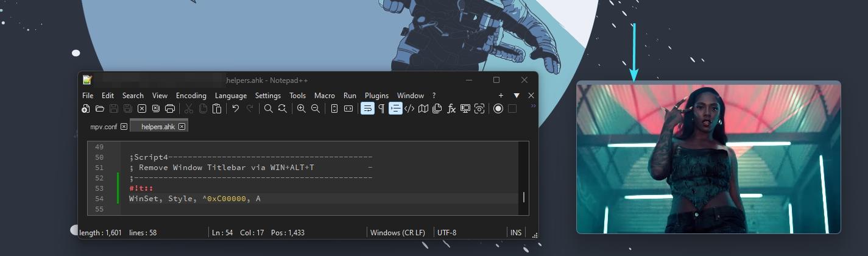This screenshot has height=256, width=868.
Task: Click the Print icon
Action: 170,108
